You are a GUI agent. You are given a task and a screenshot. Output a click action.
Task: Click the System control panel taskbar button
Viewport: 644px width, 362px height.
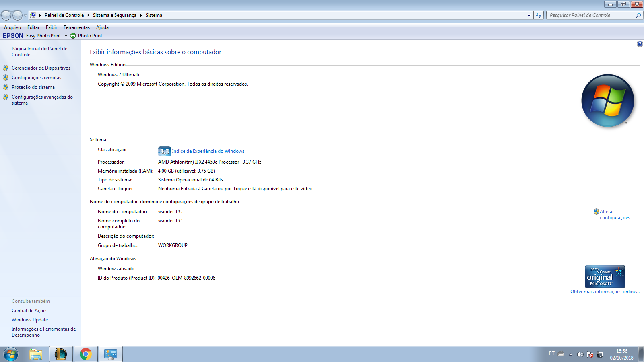[110, 354]
